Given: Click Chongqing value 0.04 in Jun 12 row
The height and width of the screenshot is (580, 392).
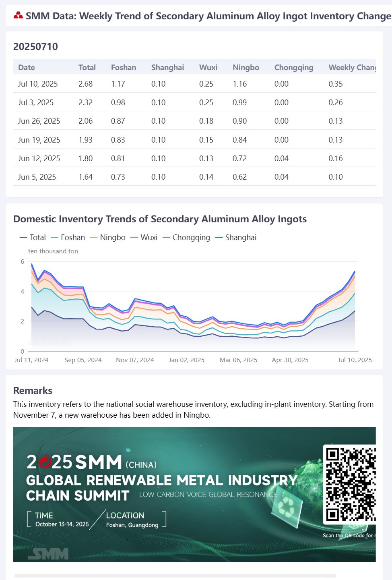Looking at the screenshot, I should coord(281,158).
